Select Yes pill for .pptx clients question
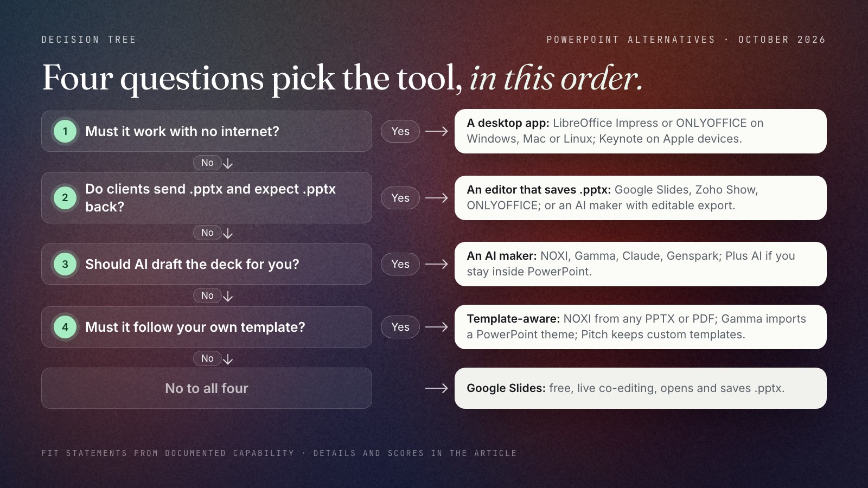Screen dimensions: 868x488 (400, 198)
